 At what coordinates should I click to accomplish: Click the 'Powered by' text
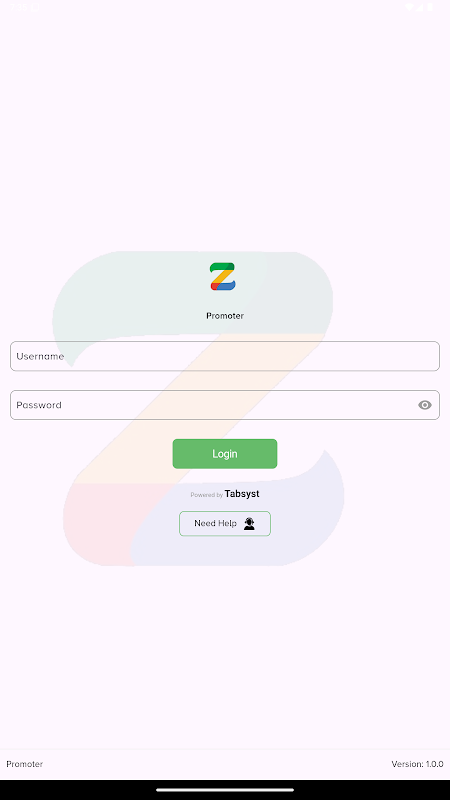[x=207, y=495]
